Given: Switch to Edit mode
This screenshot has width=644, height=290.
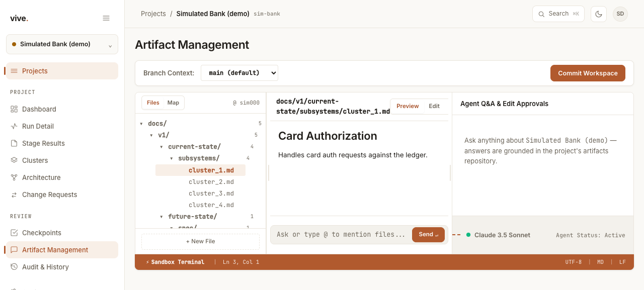Looking at the screenshot, I should tap(434, 106).
